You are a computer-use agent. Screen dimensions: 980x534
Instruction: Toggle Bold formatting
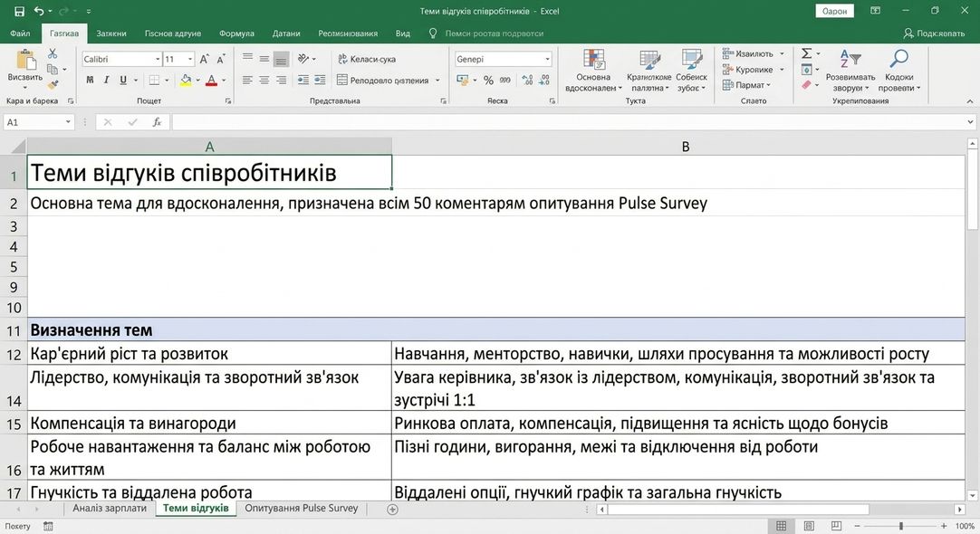pyautogui.click(x=90, y=80)
